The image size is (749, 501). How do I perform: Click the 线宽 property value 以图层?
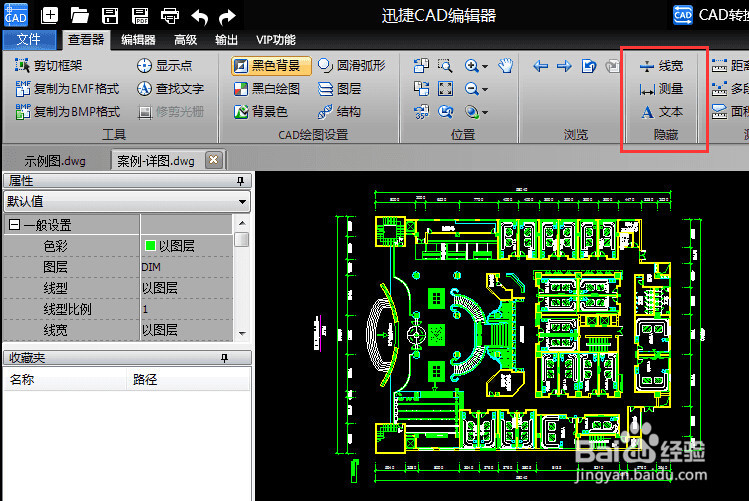pyautogui.click(x=187, y=330)
